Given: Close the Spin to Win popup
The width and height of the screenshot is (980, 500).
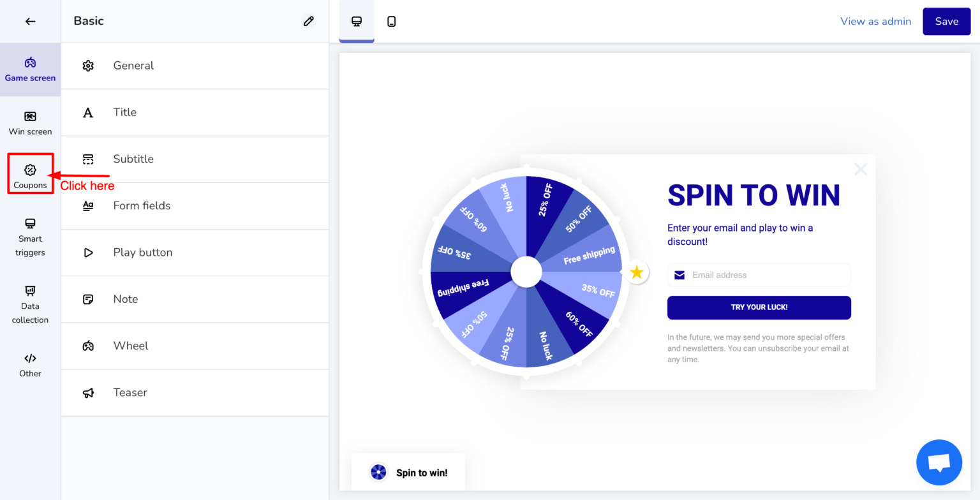Looking at the screenshot, I should coord(861,169).
